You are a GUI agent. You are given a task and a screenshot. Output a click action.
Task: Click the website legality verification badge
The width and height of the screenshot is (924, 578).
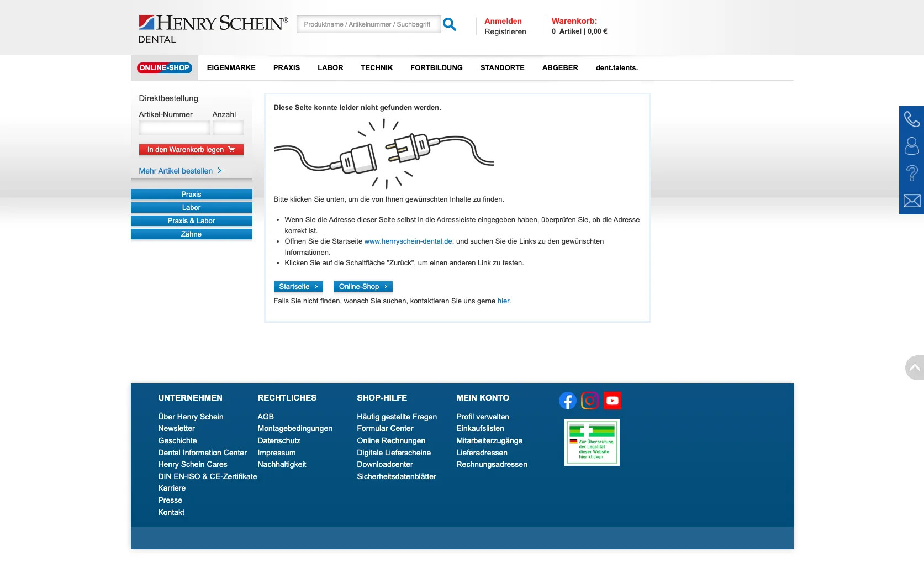coord(592,442)
